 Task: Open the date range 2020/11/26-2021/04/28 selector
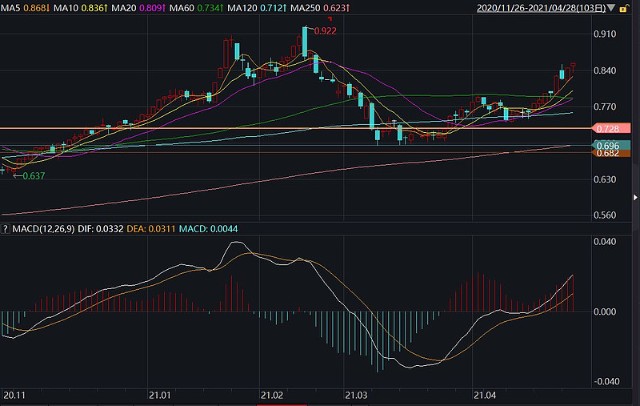(x=542, y=7)
